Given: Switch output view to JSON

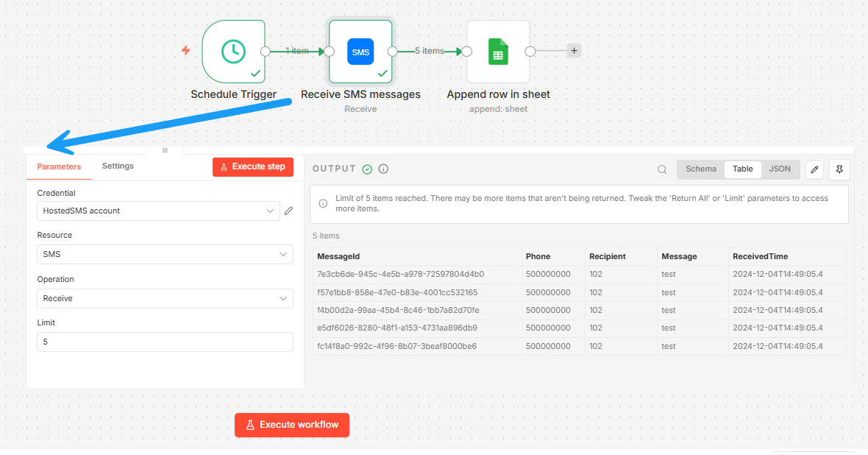Looking at the screenshot, I should (780, 169).
